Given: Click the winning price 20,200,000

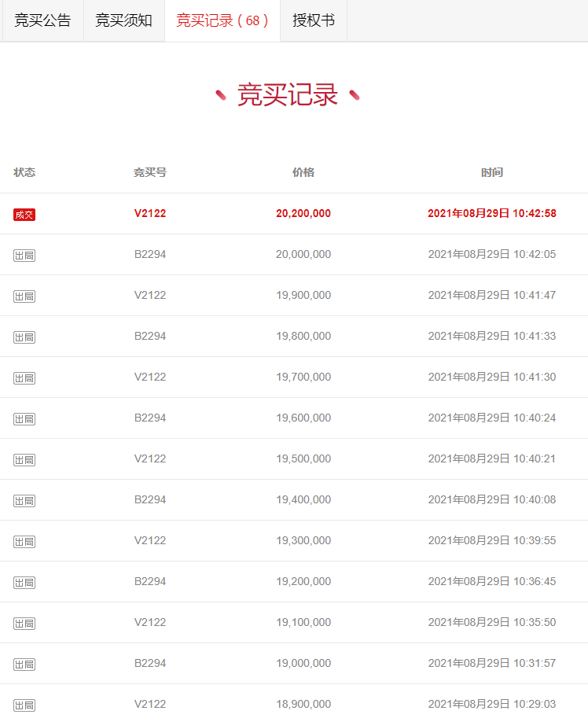Looking at the screenshot, I should [x=303, y=213].
